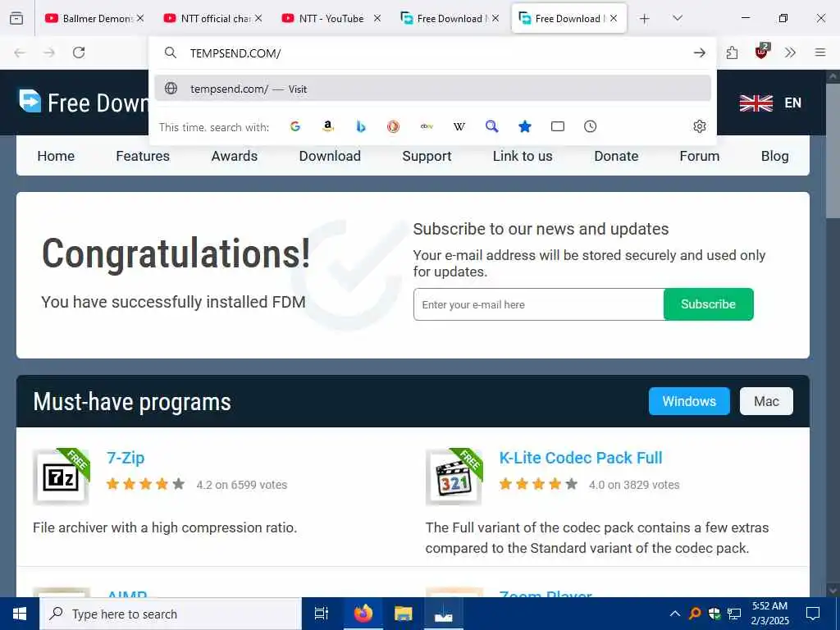Open the Extensions puzzle icon
The width and height of the screenshot is (840, 630).
click(732, 52)
